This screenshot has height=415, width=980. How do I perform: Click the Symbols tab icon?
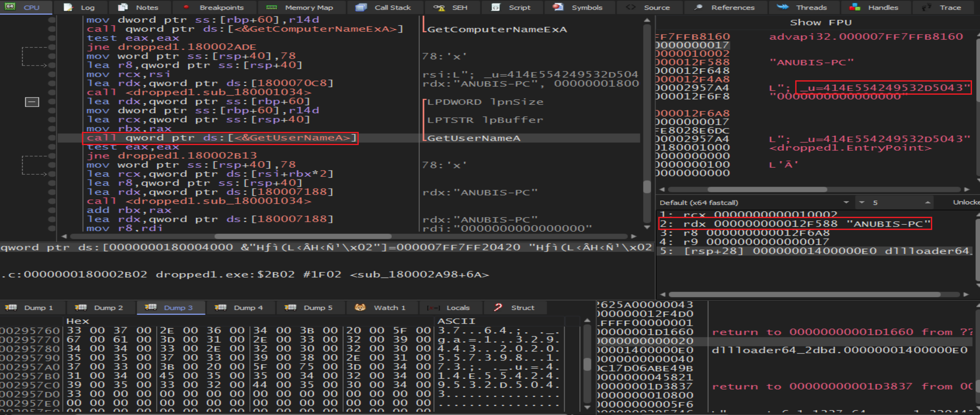click(558, 7)
